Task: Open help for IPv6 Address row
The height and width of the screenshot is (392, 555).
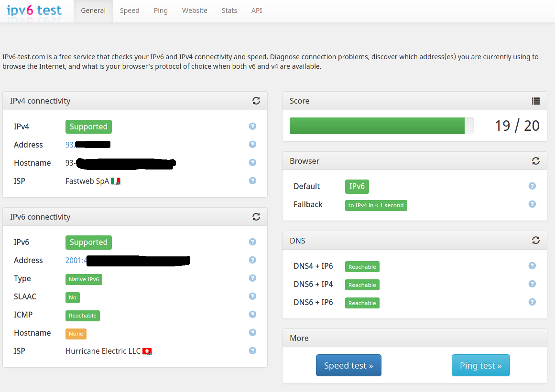Action: coord(252,260)
